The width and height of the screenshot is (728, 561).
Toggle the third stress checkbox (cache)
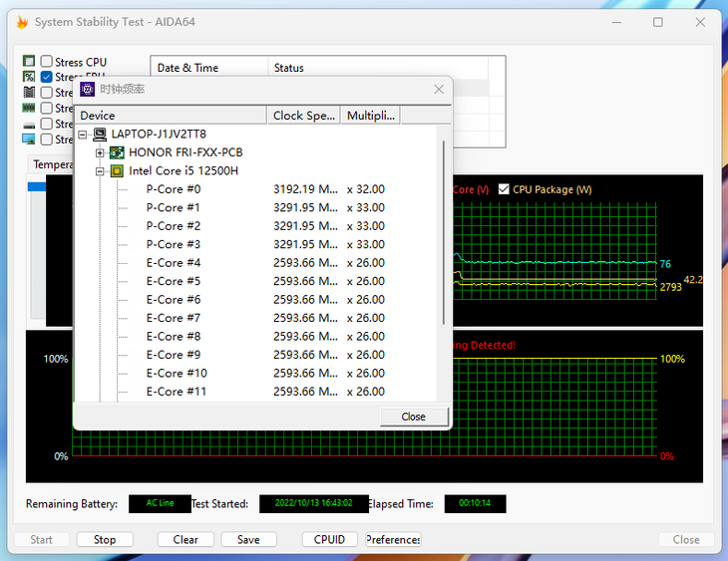point(47,93)
